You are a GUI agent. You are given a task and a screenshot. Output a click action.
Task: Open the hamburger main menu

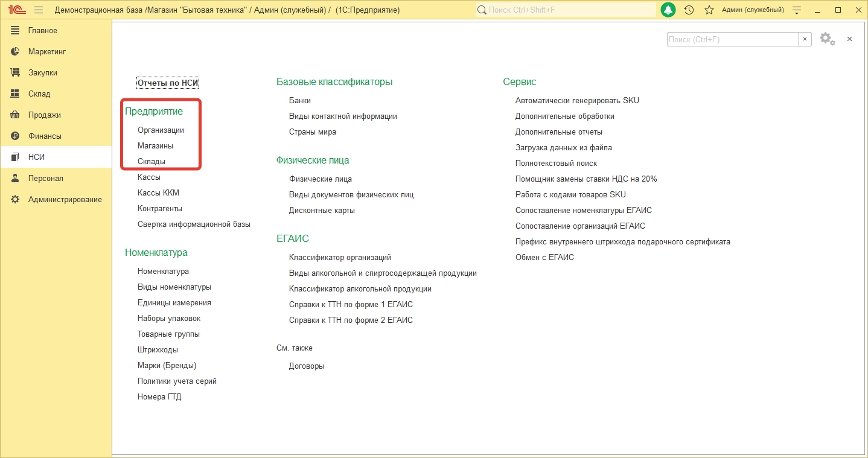(x=39, y=10)
